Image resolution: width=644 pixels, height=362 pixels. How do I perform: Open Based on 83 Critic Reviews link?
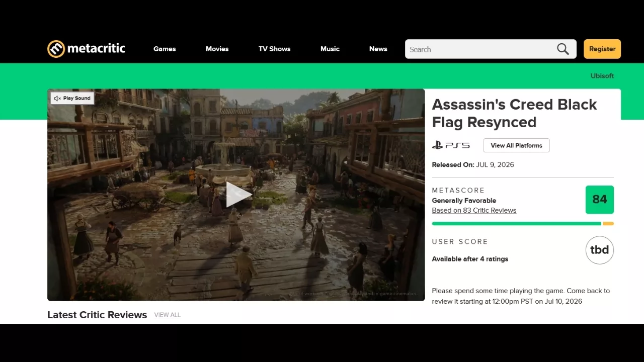click(474, 210)
